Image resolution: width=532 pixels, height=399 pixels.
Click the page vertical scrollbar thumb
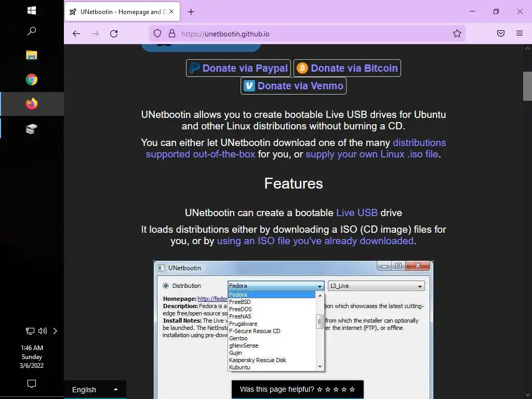click(527, 86)
